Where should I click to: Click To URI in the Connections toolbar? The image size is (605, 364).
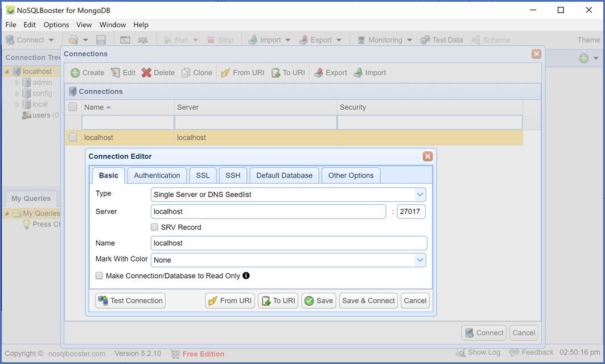(x=288, y=72)
